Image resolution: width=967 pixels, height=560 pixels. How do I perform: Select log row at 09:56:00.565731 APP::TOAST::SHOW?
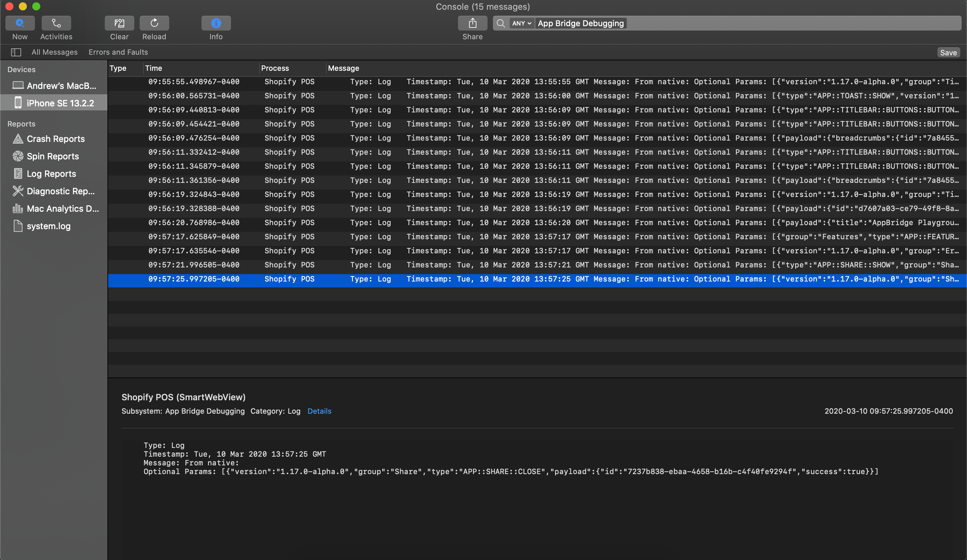click(537, 96)
